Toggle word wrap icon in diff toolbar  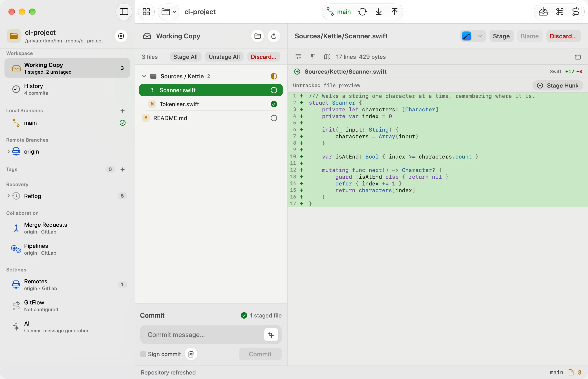298,57
